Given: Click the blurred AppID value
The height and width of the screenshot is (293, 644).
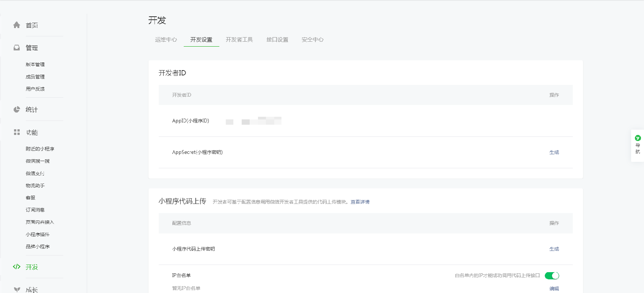Looking at the screenshot, I should click(x=253, y=121).
